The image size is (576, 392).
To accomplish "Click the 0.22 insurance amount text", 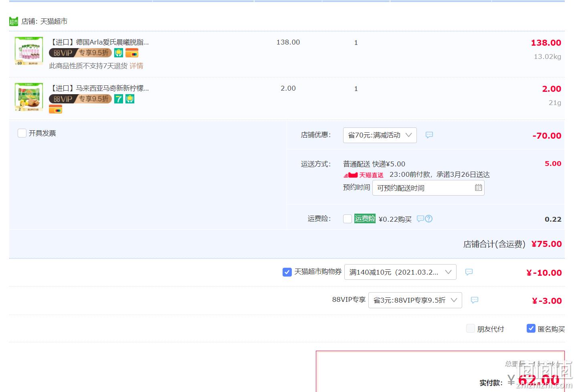I will 553,219.
